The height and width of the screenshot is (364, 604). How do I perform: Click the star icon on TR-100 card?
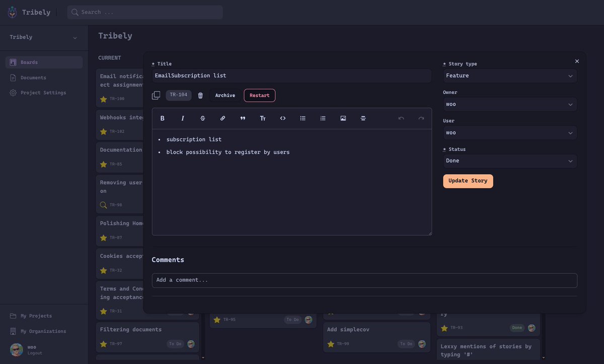(103, 99)
